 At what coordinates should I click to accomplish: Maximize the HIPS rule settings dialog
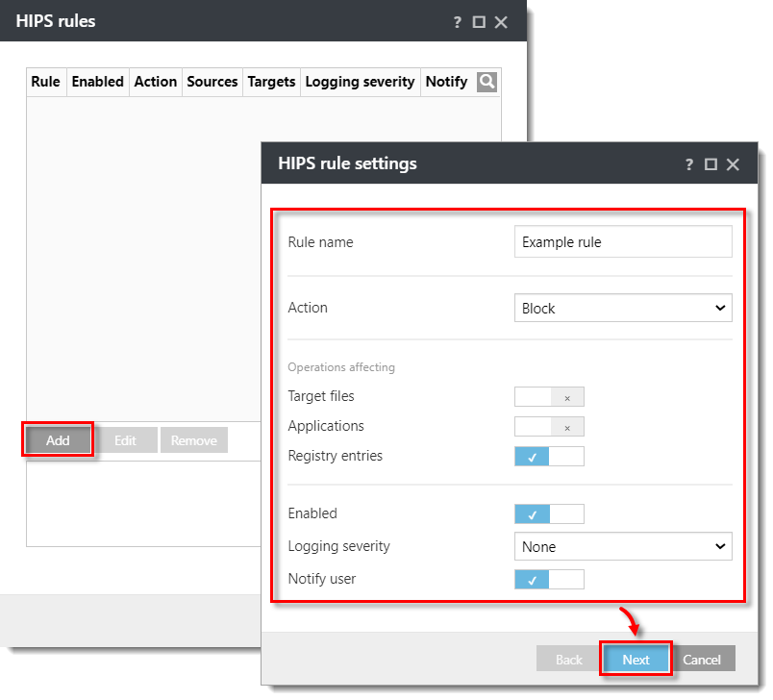(x=711, y=164)
